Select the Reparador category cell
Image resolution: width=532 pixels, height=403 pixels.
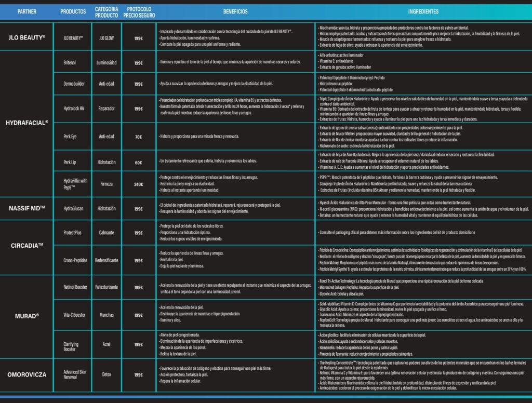(x=107, y=109)
